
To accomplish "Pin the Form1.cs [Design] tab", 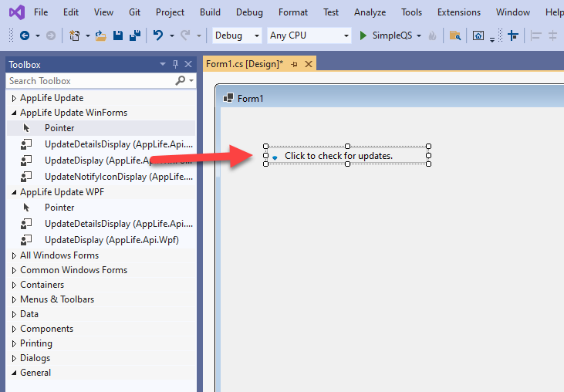I will pos(294,64).
